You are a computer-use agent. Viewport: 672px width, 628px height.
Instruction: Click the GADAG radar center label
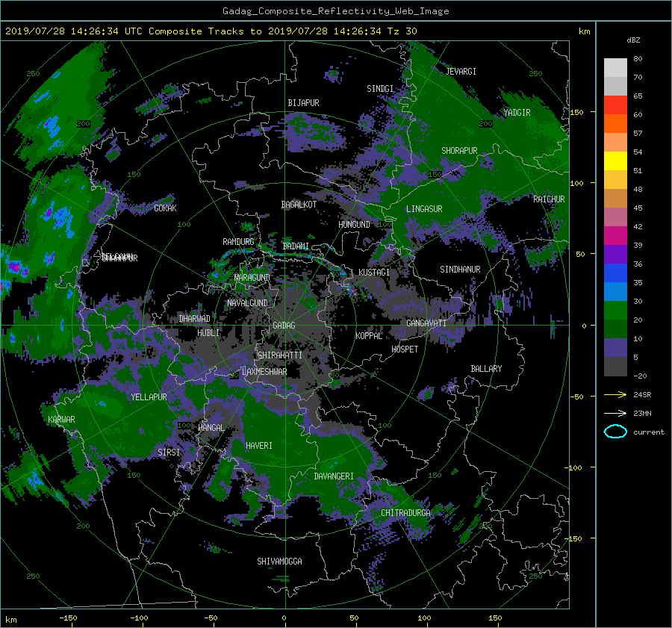284,326
